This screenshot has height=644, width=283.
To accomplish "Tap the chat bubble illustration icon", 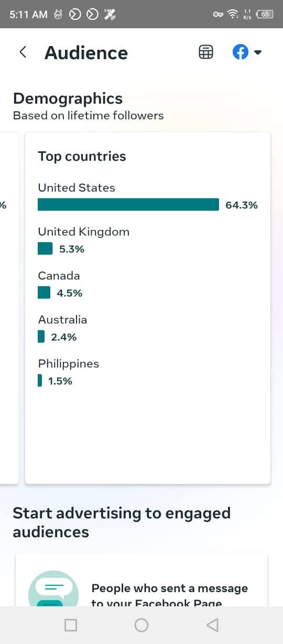I will pos(53,589).
